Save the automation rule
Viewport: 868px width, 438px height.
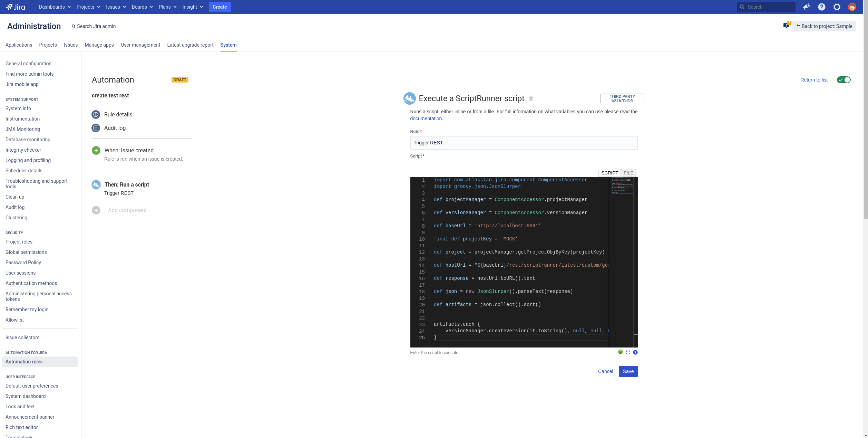628,371
